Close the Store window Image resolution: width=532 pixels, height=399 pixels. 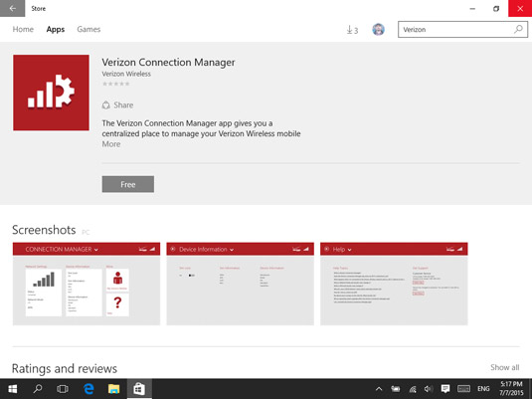520,9
